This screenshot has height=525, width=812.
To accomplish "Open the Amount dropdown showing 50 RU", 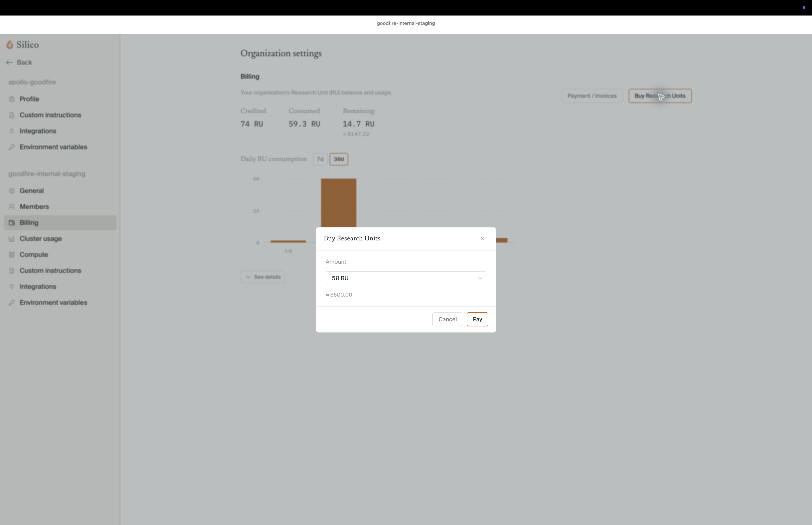I will click(x=406, y=278).
